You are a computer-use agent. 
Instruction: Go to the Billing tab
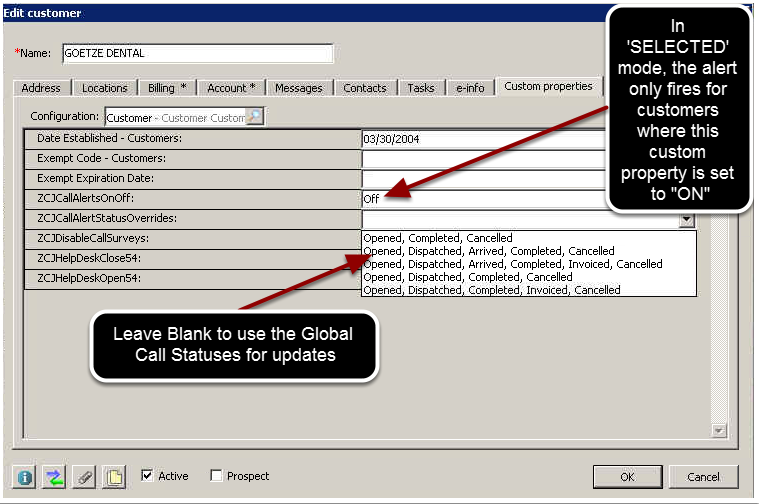coord(167,88)
